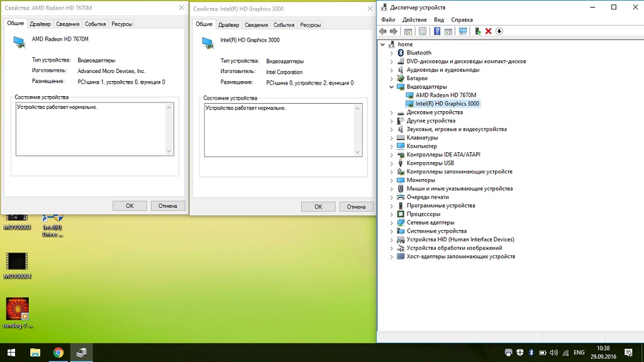The image size is (644, 362).
Task: Open the Справка menu
Action: coord(462,19)
